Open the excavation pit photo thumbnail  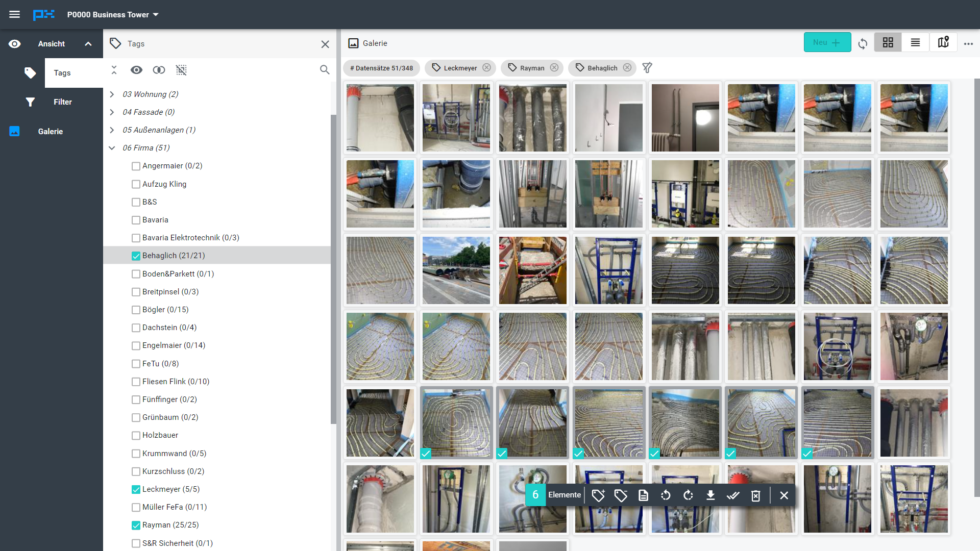click(532, 270)
